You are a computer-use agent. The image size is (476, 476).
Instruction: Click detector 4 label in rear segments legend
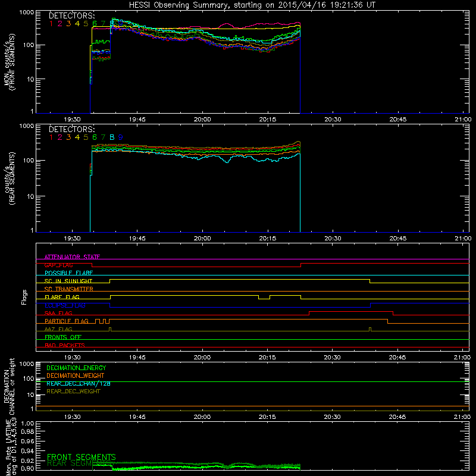point(77,137)
